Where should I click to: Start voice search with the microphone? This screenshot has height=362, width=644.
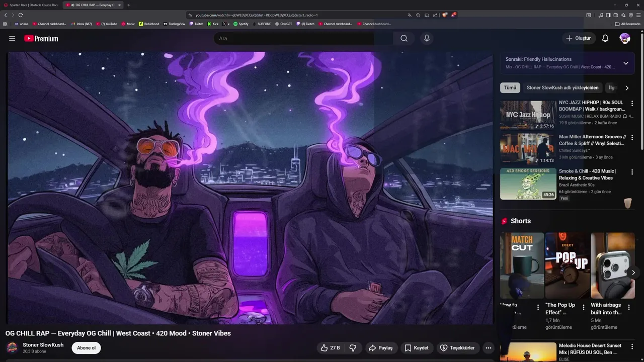click(427, 38)
